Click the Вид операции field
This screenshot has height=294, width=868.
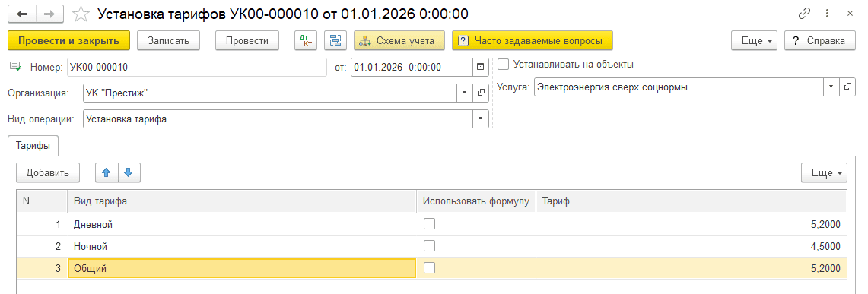point(278,119)
